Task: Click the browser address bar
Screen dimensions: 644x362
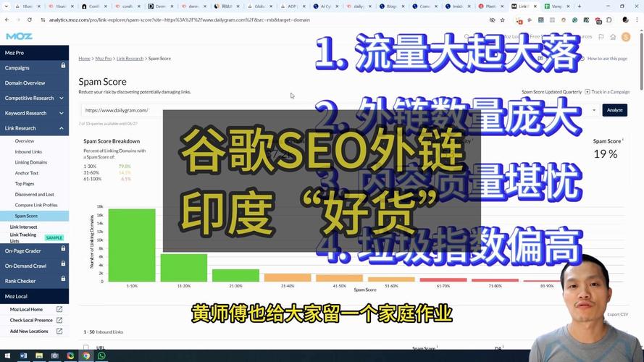Action: (x=263, y=20)
